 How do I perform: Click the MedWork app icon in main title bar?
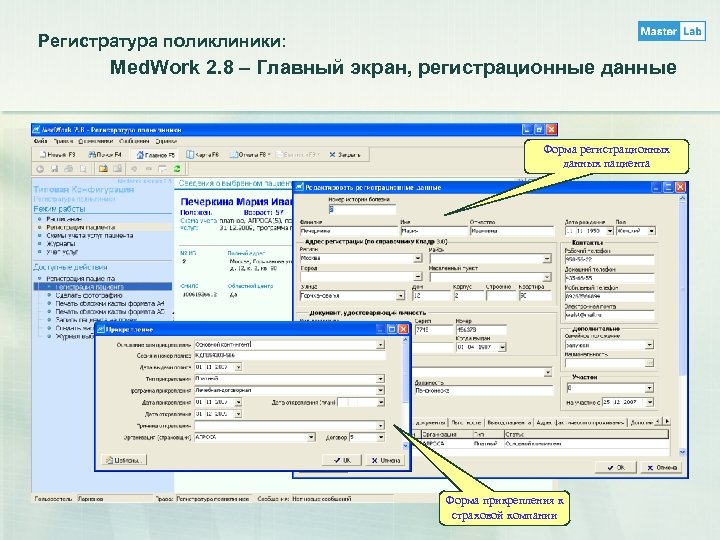[37, 129]
